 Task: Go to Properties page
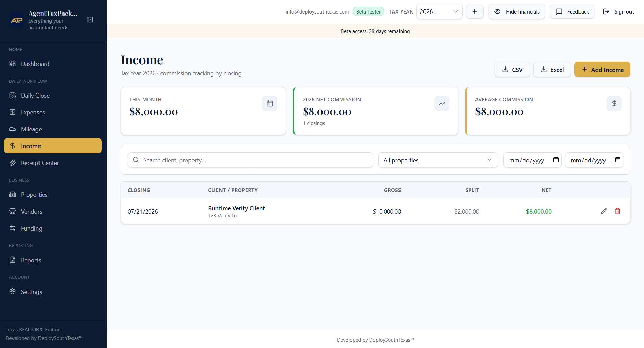[53, 194]
